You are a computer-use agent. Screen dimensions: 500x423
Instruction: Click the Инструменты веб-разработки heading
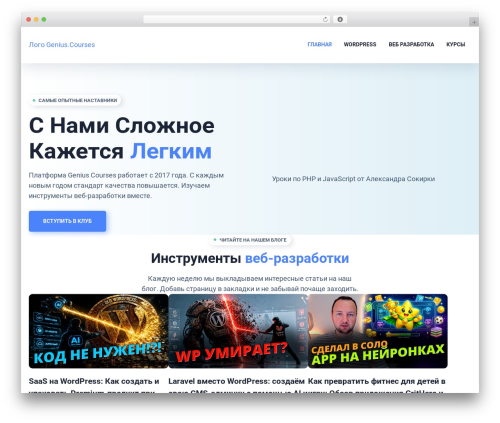pyautogui.click(x=250, y=258)
